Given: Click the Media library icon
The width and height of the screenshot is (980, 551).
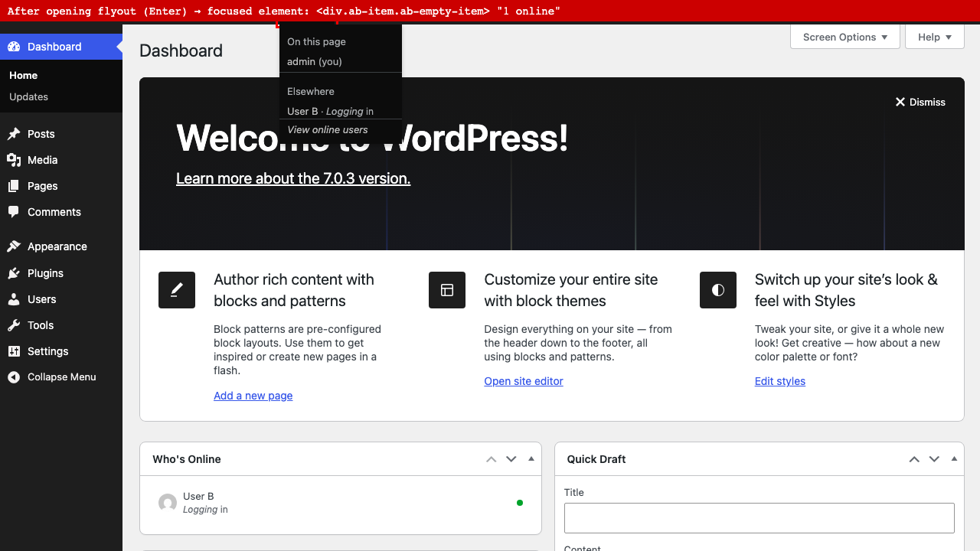Looking at the screenshot, I should pos(14,160).
